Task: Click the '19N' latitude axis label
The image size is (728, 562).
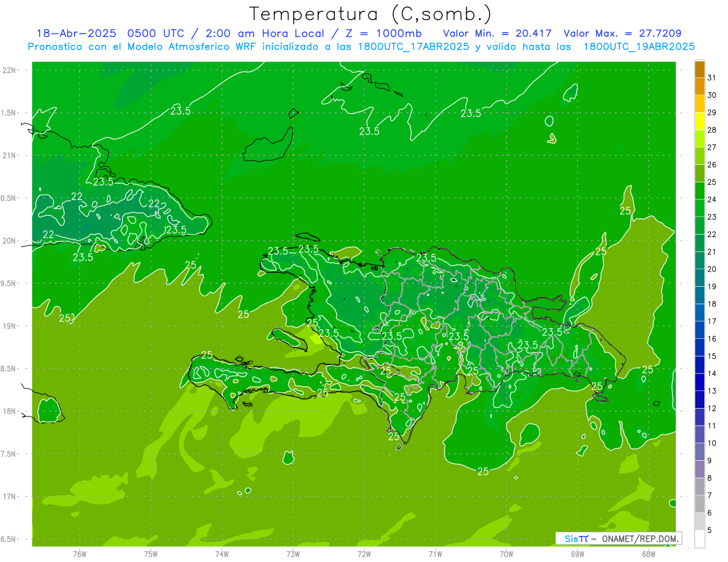Action: click(10, 326)
